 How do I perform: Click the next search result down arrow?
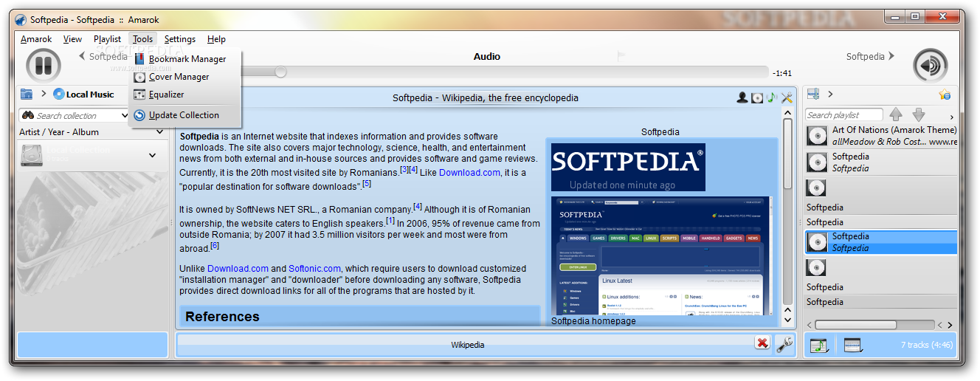(919, 114)
